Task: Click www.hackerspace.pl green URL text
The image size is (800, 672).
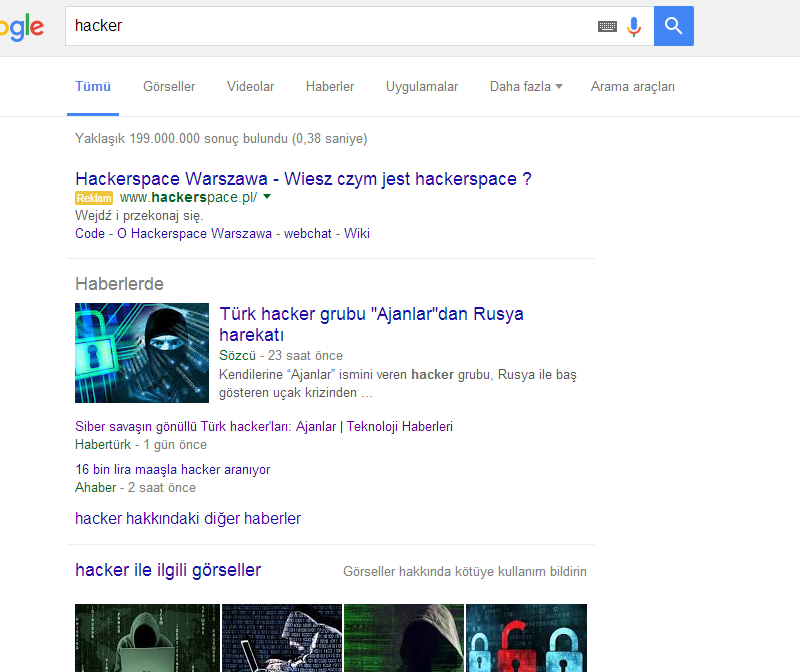Action: (x=188, y=197)
